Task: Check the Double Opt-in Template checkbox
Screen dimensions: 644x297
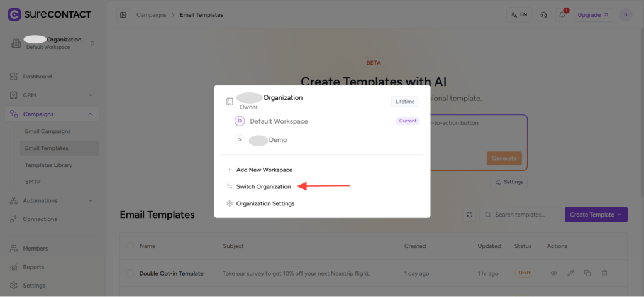Action: 130,273
